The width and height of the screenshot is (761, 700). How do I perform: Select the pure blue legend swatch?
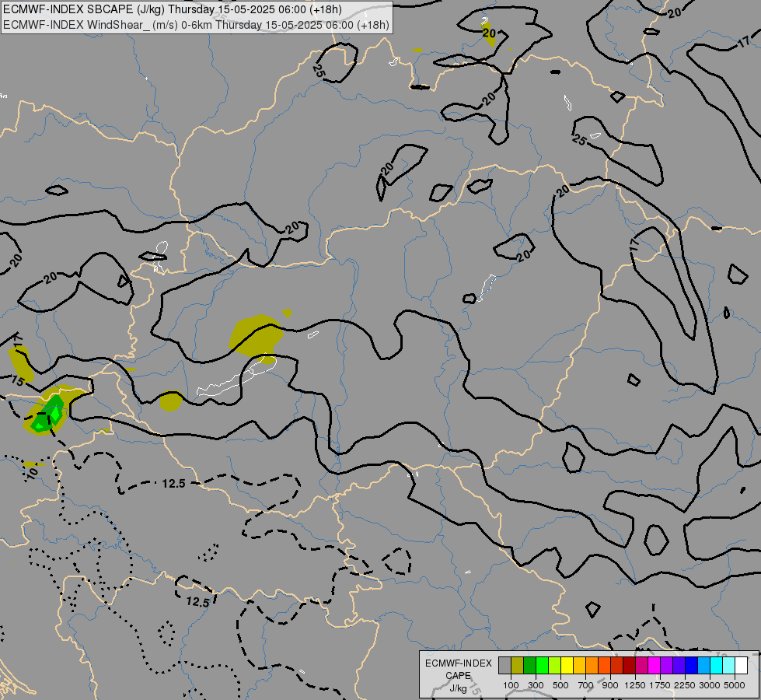click(x=691, y=666)
